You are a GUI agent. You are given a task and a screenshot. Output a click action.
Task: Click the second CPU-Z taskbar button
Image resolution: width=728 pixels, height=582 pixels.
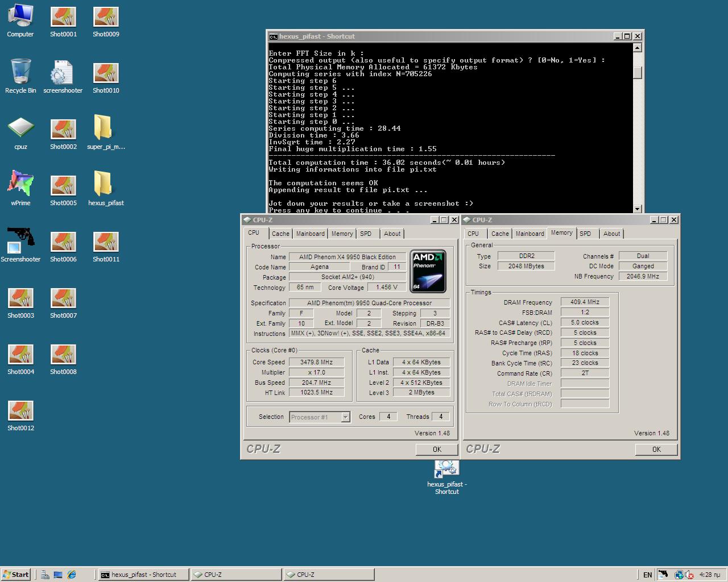(x=329, y=575)
